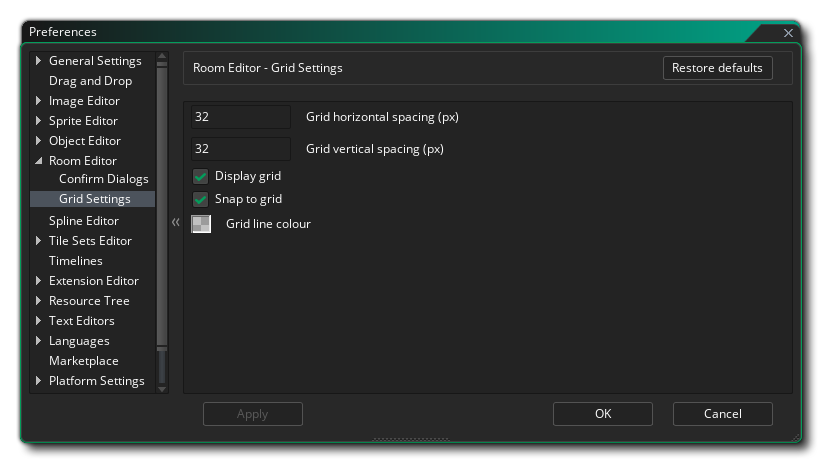Click the Grid horizontal spacing field

click(x=240, y=117)
